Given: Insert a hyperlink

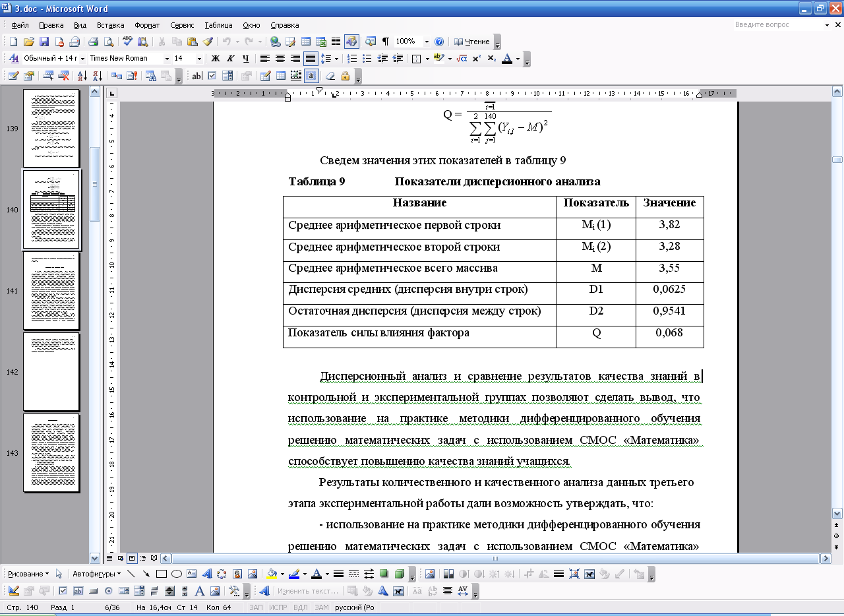Looking at the screenshot, I should [x=275, y=41].
